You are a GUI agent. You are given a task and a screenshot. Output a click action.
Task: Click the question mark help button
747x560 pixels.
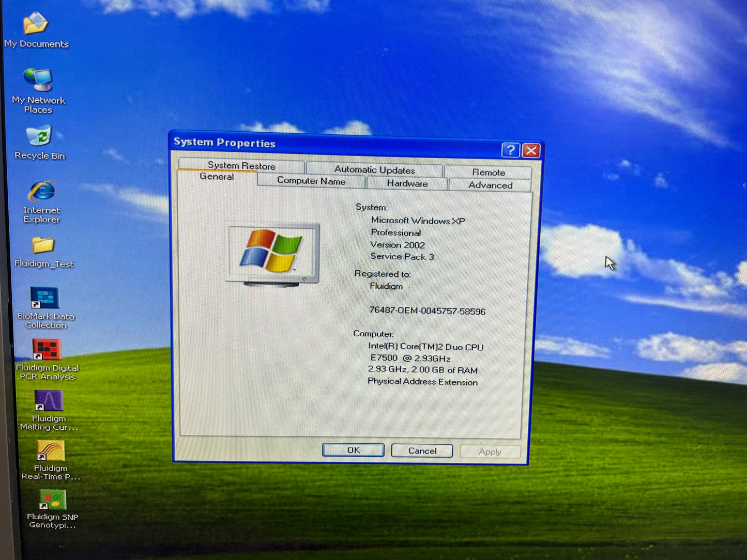[510, 150]
